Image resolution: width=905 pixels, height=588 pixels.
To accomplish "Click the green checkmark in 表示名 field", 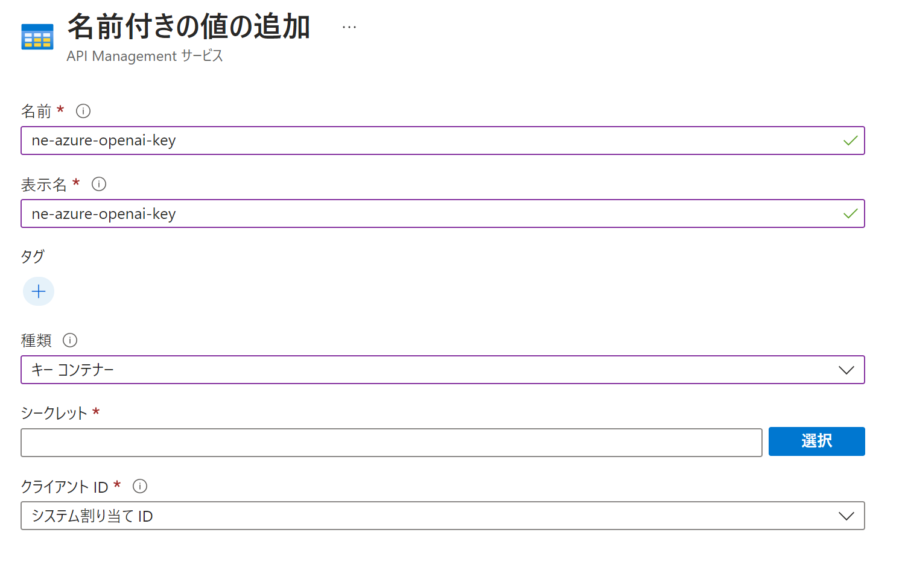I will click(x=850, y=213).
